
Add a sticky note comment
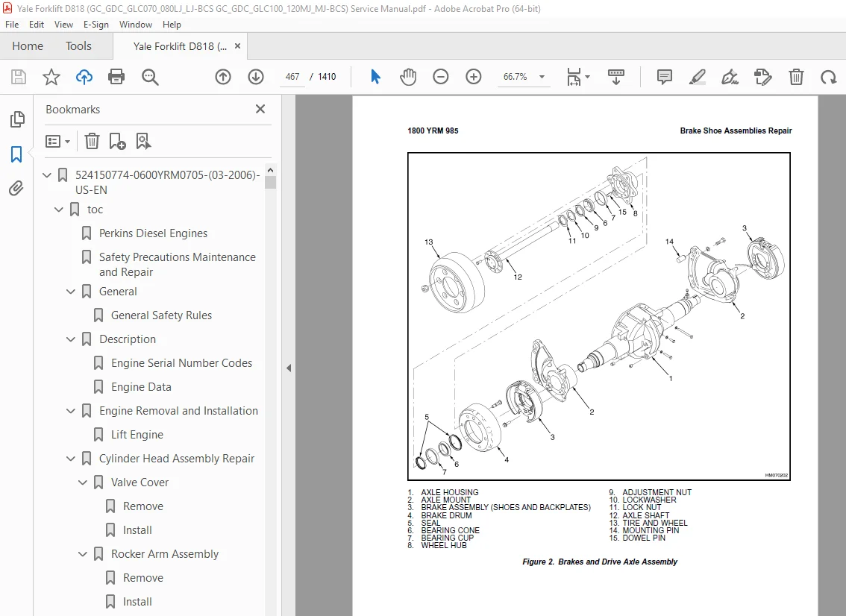click(x=665, y=77)
